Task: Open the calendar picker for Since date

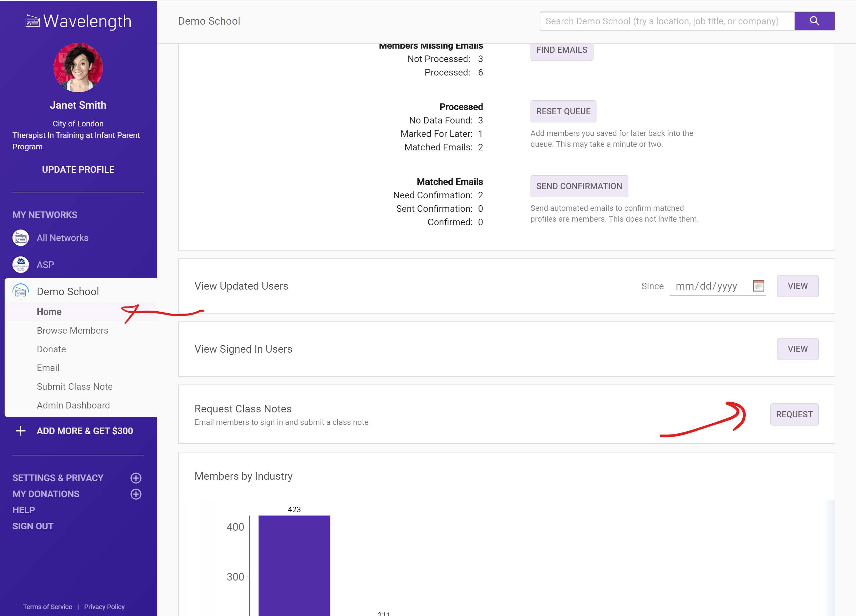Action: pyautogui.click(x=758, y=286)
